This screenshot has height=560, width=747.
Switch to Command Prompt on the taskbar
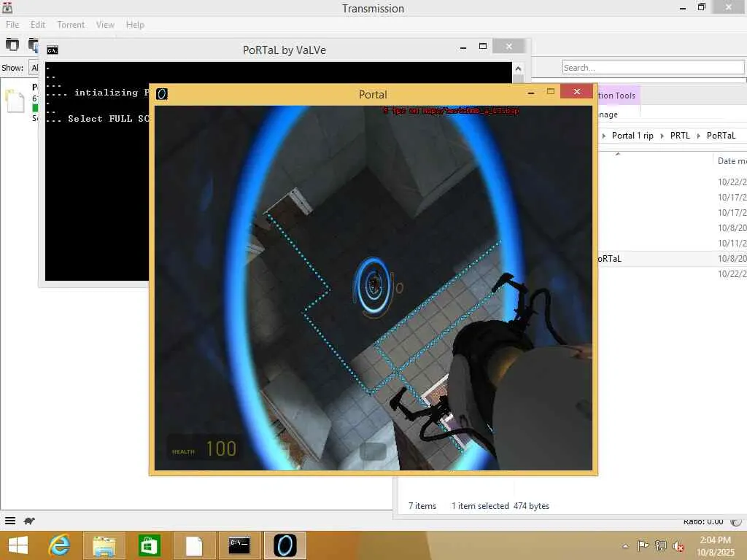click(239, 545)
